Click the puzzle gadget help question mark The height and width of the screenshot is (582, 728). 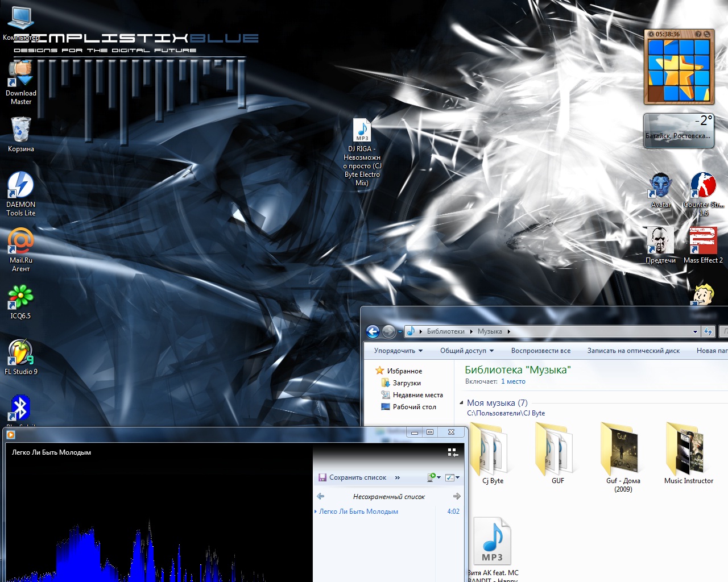[x=699, y=34]
